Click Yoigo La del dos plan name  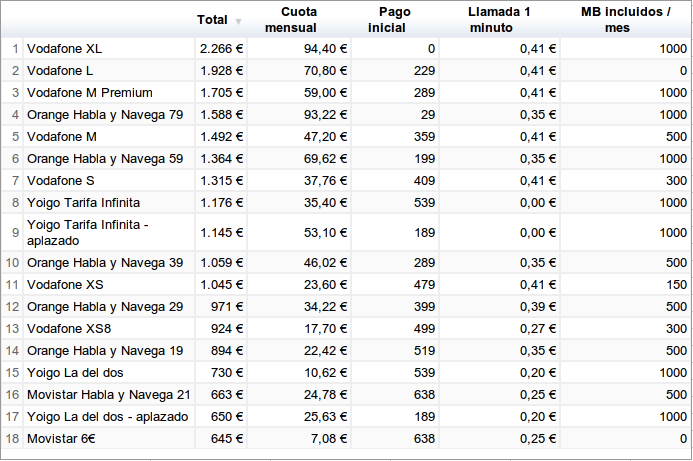click(75, 373)
